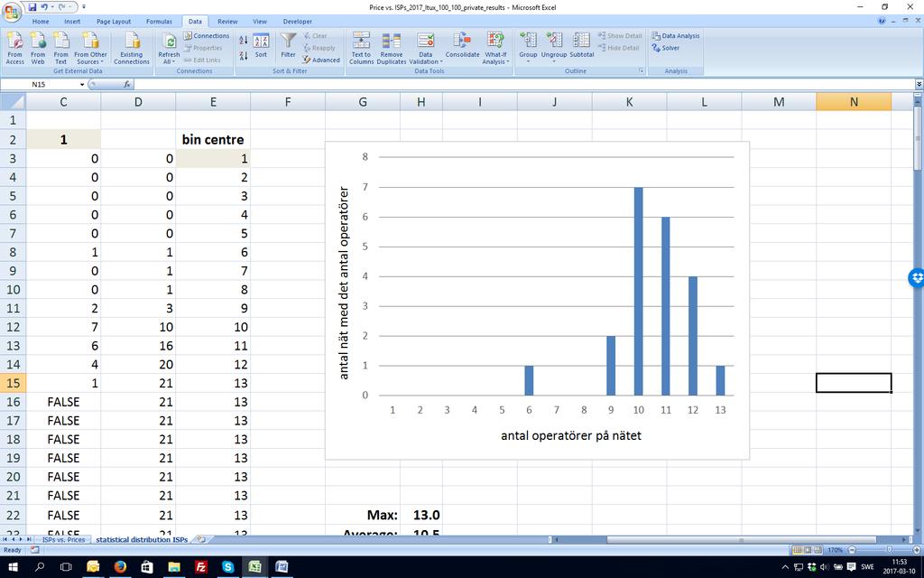Click the chart's tallest bar at 10
Viewport: 924px width, 578px height.
click(638, 292)
